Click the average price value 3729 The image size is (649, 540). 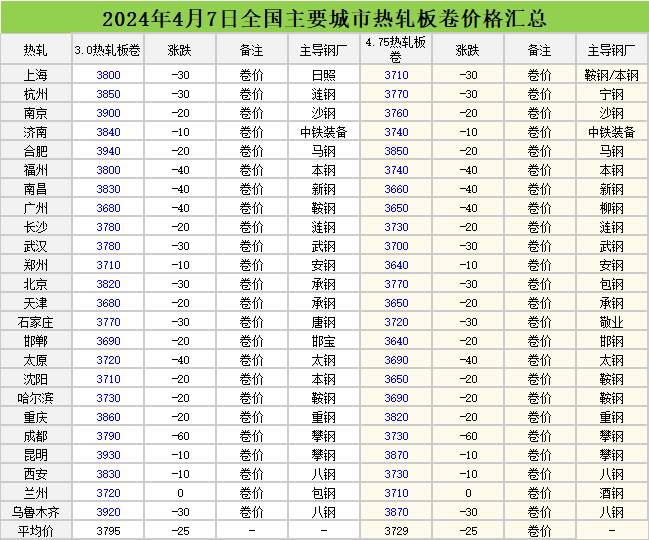396,531
